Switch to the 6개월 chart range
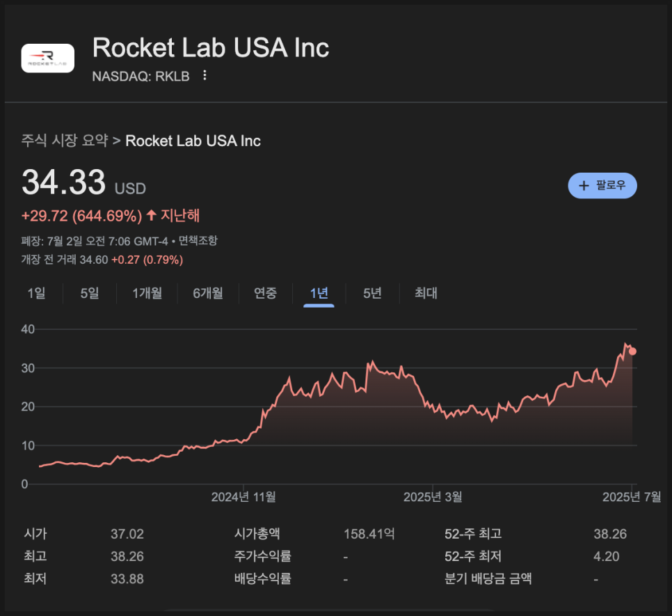Viewport: 672px width, 616px height. [208, 293]
